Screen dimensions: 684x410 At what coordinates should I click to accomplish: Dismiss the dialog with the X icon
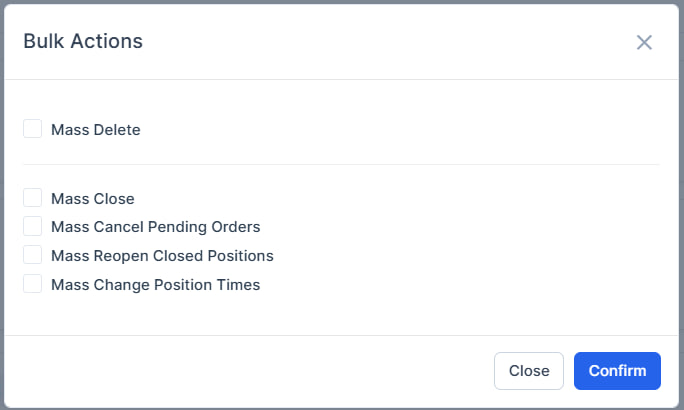(x=644, y=42)
